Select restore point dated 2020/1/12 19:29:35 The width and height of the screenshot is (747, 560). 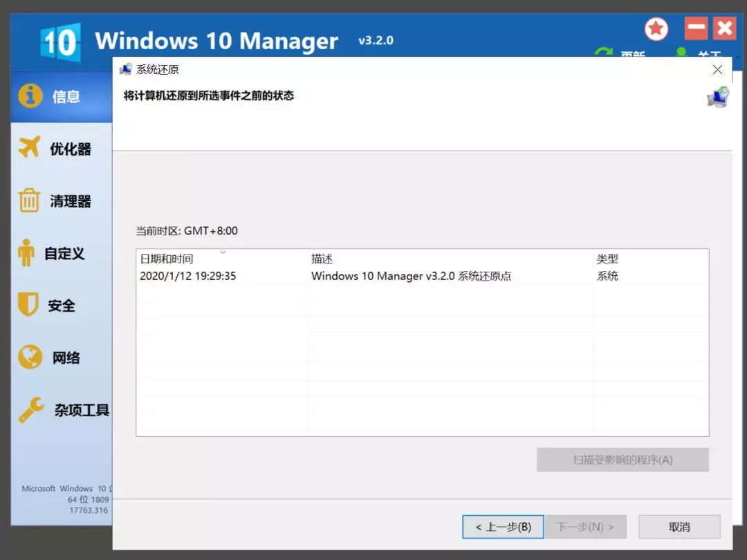187,276
